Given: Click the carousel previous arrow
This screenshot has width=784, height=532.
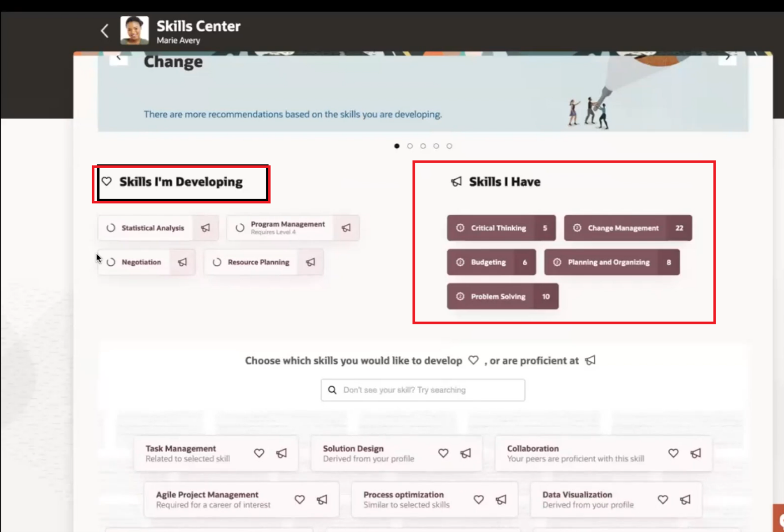Looking at the screenshot, I should [119, 57].
